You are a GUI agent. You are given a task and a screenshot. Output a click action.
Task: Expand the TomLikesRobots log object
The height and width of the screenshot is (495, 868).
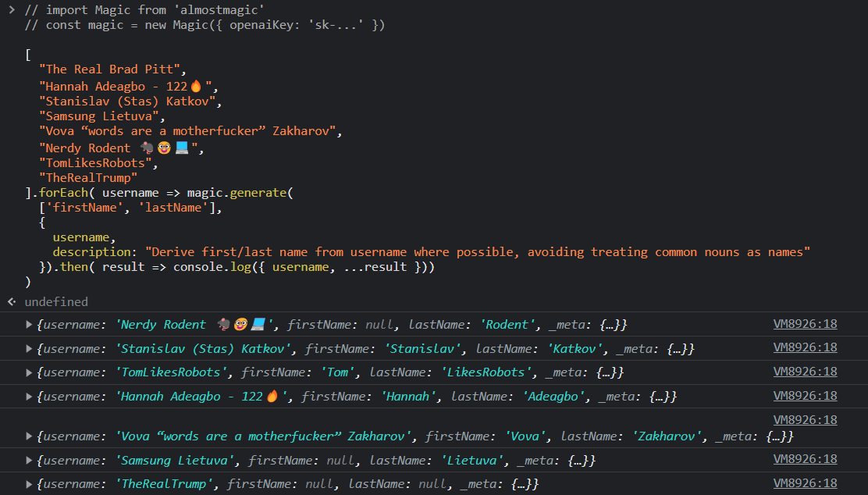[29, 372]
